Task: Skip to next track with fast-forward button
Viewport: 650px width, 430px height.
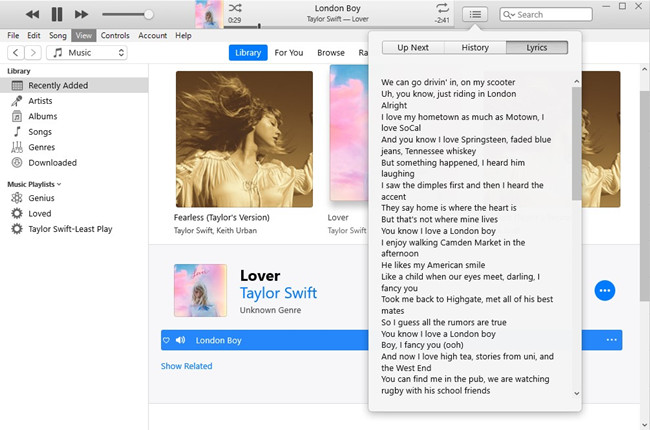Action: [81, 15]
